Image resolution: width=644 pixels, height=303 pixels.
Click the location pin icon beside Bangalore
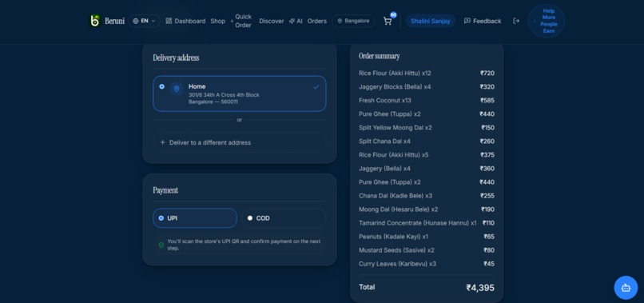340,21
